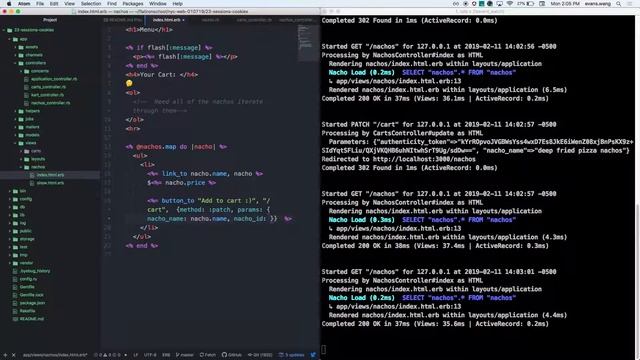Click the bin folder icon

click(x=15, y=191)
